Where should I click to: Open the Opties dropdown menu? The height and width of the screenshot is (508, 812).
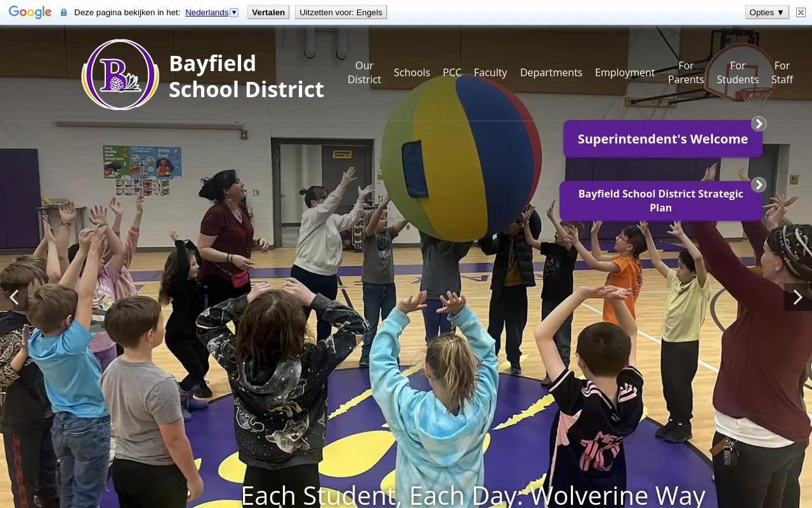click(x=767, y=12)
